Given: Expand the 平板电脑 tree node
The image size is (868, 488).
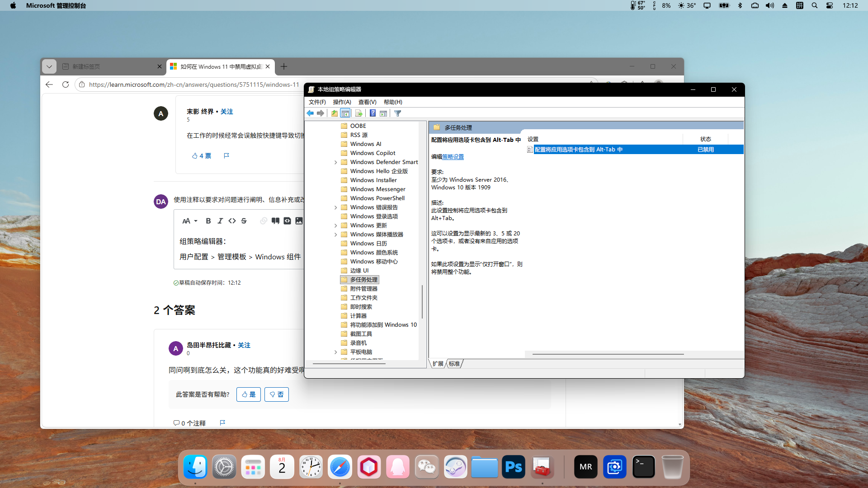Looking at the screenshot, I should click(335, 352).
